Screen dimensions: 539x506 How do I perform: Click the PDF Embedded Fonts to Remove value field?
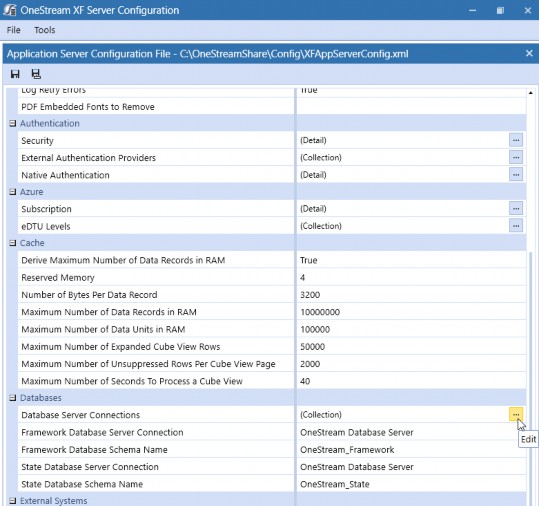click(411, 107)
